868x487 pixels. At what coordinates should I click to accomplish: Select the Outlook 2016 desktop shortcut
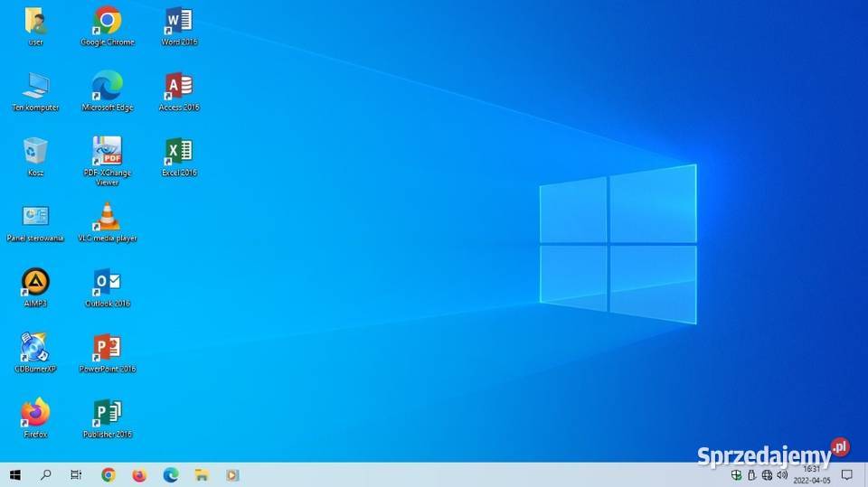[108, 287]
